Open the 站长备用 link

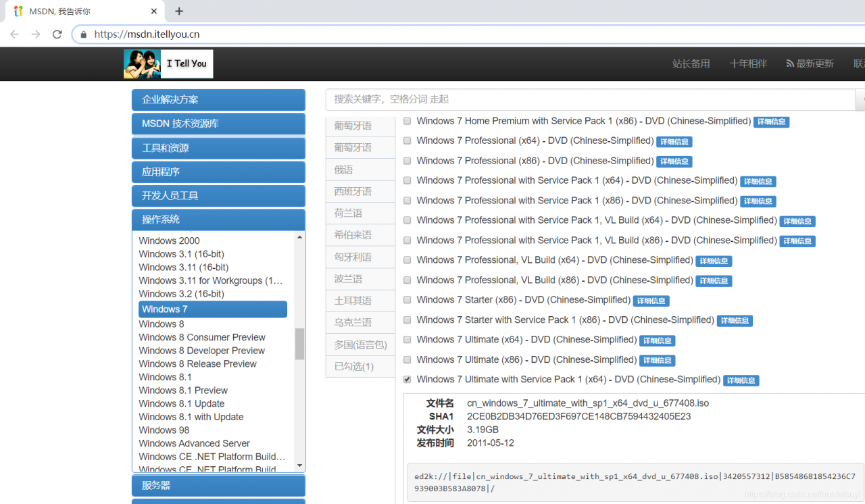point(691,64)
